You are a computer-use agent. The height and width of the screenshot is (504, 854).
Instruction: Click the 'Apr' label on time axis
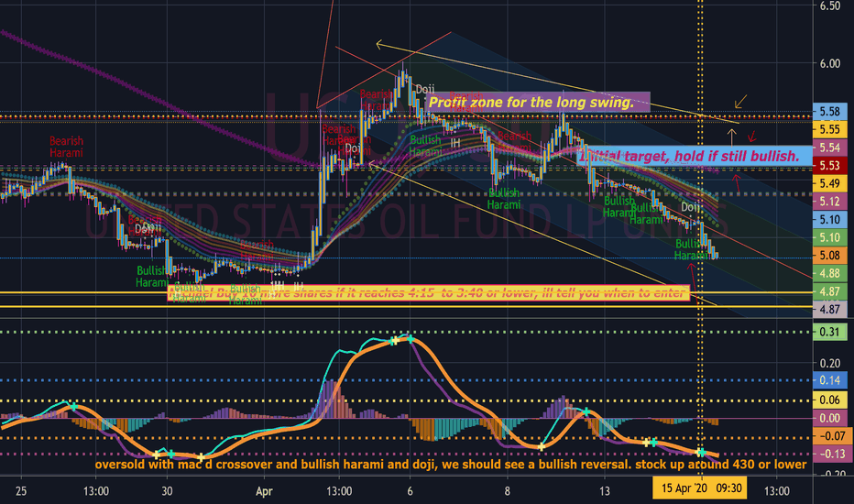click(264, 491)
